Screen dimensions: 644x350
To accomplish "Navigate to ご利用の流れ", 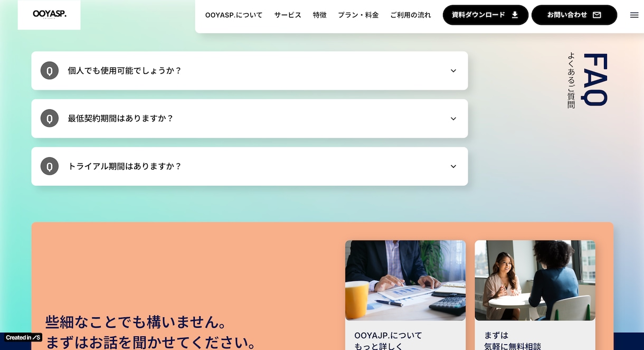I will click(411, 15).
